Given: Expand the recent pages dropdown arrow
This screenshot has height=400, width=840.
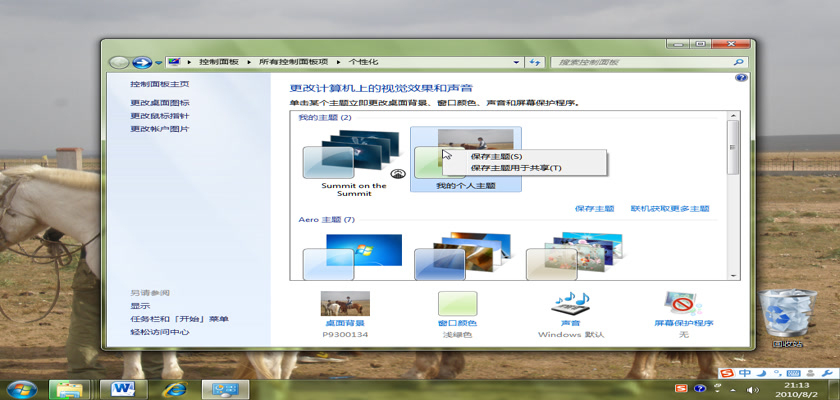Looking at the screenshot, I should tap(158, 62).
